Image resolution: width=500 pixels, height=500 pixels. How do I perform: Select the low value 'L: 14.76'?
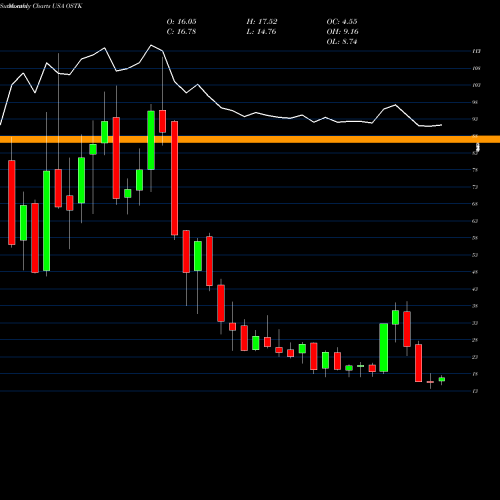[x=262, y=32]
